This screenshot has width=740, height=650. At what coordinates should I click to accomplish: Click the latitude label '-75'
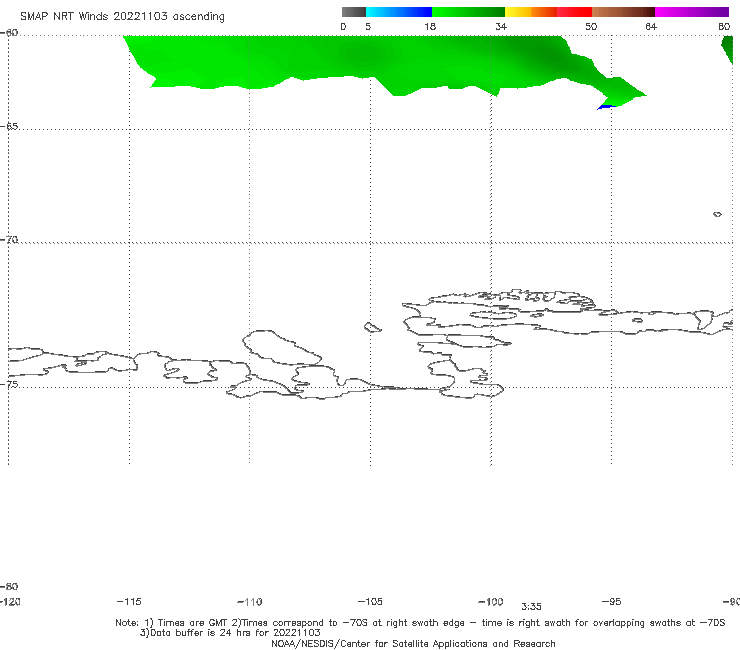pos(9,384)
